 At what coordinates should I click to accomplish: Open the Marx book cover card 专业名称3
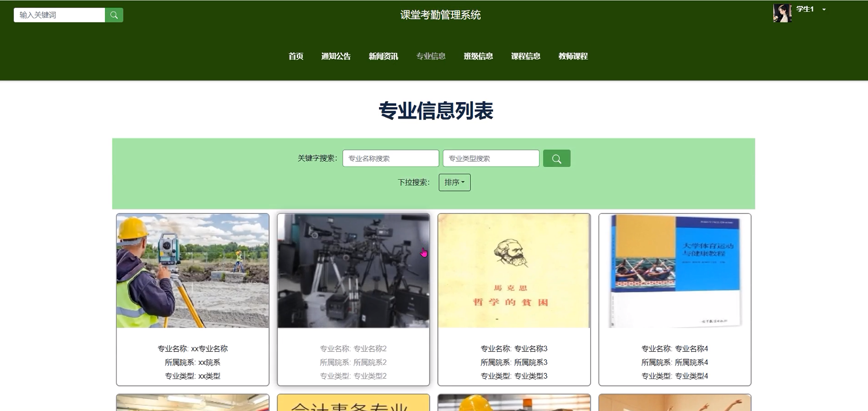pos(514,271)
